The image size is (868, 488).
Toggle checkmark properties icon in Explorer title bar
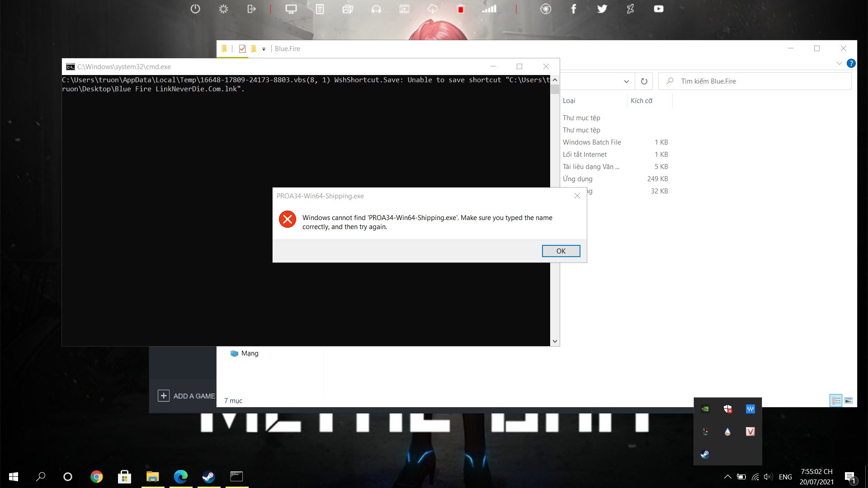(x=242, y=49)
